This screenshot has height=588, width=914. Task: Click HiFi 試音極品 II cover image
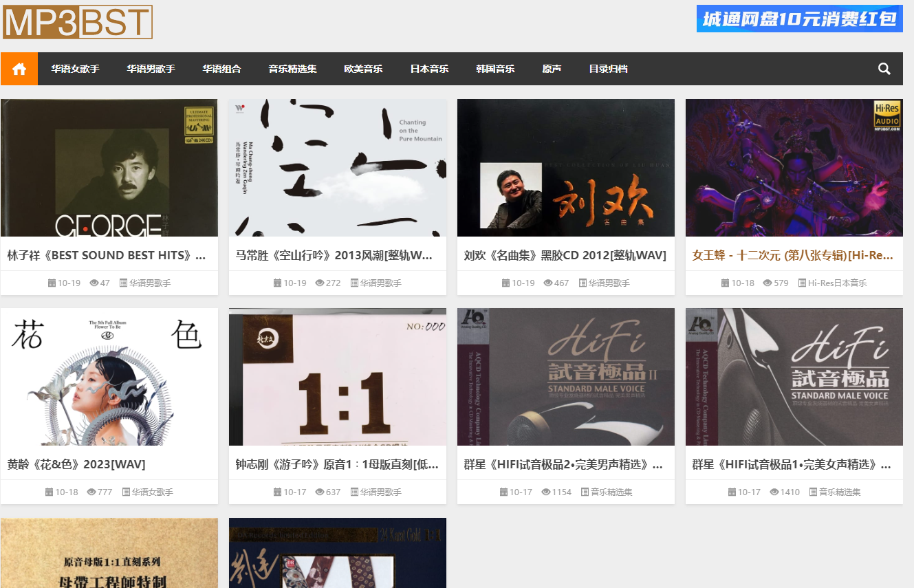click(x=566, y=377)
